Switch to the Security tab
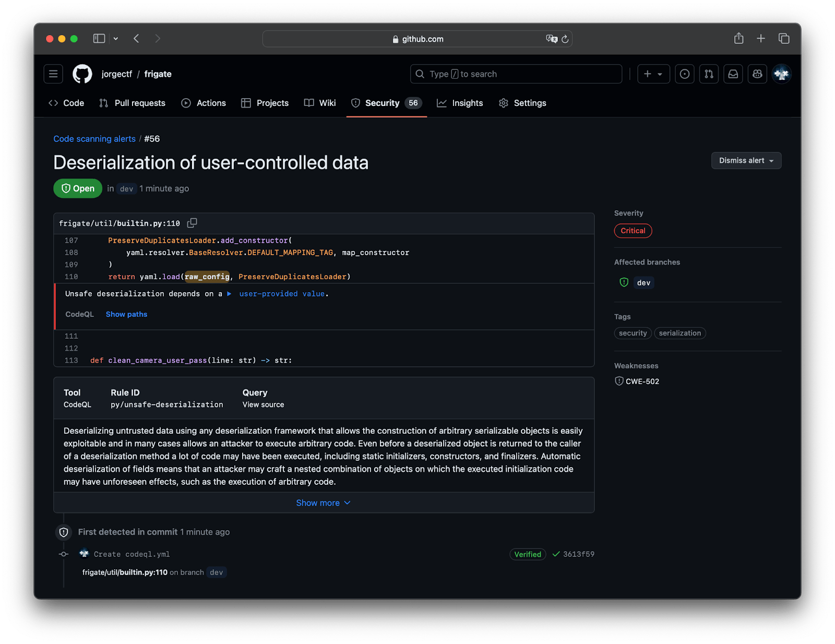This screenshot has width=835, height=644. 382,103
